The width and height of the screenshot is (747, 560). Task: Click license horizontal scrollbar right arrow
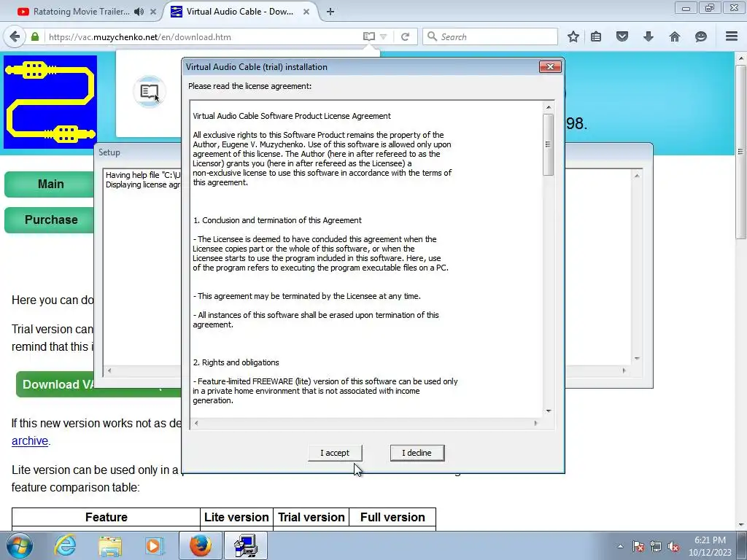coord(535,423)
